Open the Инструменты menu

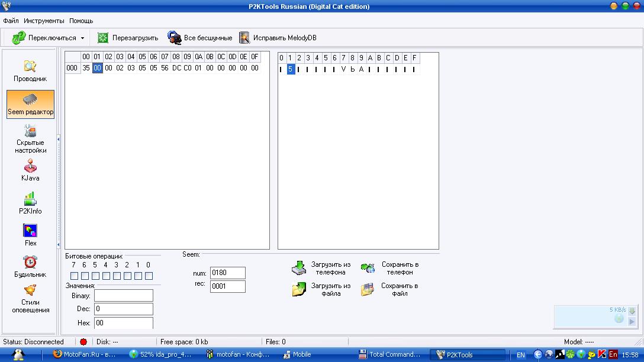pyautogui.click(x=44, y=21)
